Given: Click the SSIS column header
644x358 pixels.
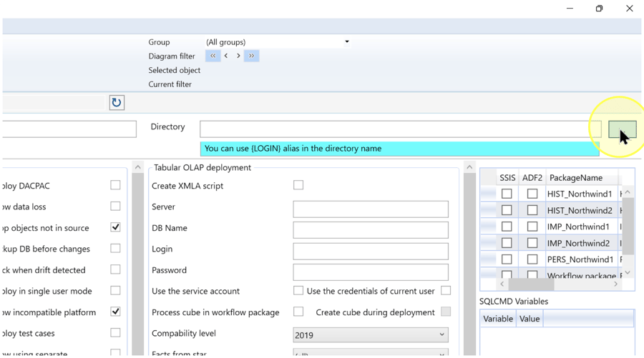Looking at the screenshot, I should coord(507,177).
